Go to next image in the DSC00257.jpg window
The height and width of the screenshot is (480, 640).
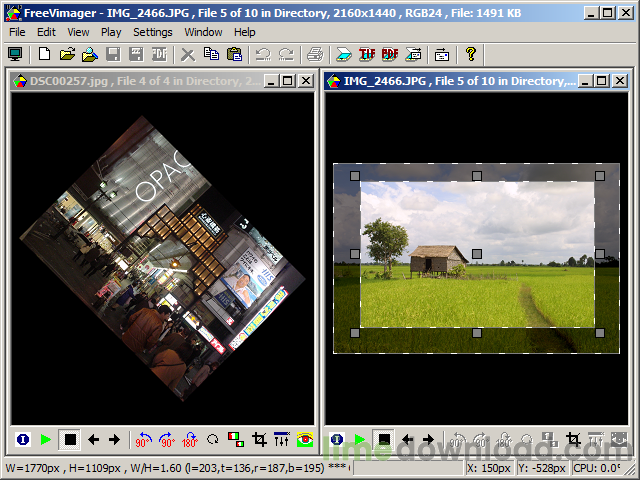[114, 439]
